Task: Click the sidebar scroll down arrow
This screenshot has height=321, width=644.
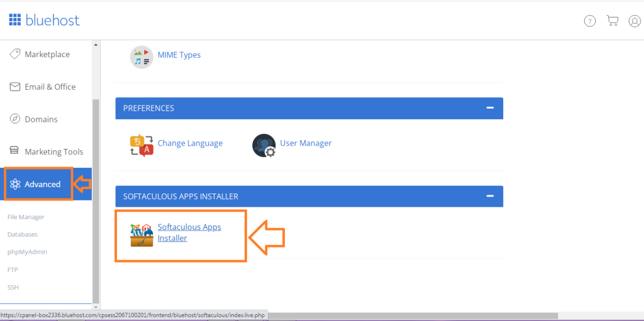Action: (x=96, y=307)
